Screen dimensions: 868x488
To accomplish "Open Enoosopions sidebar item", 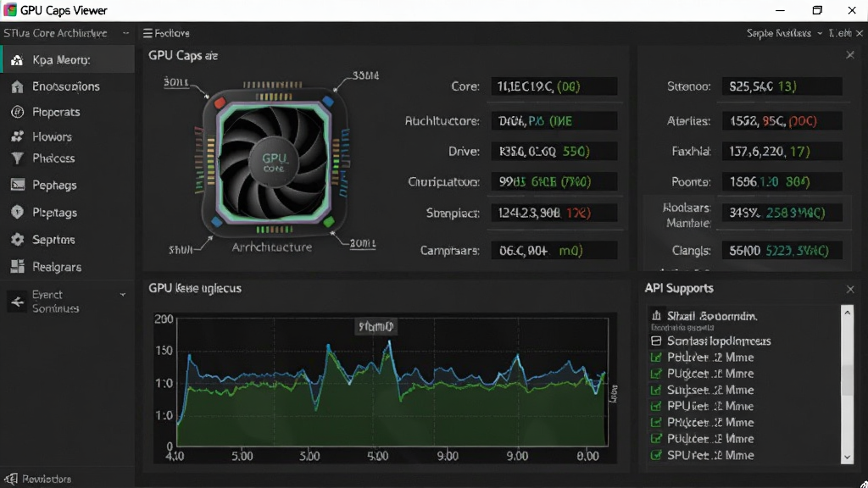I will [67, 86].
